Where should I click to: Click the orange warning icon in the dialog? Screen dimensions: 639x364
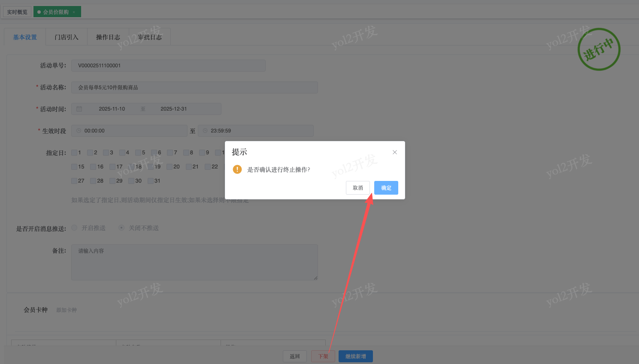(x=237, y=169)
